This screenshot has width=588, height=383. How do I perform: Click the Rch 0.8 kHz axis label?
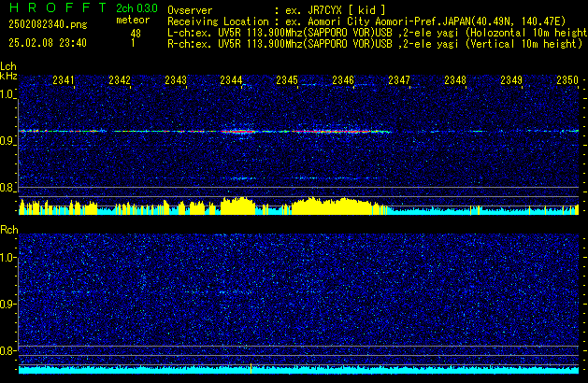[7, 350]
